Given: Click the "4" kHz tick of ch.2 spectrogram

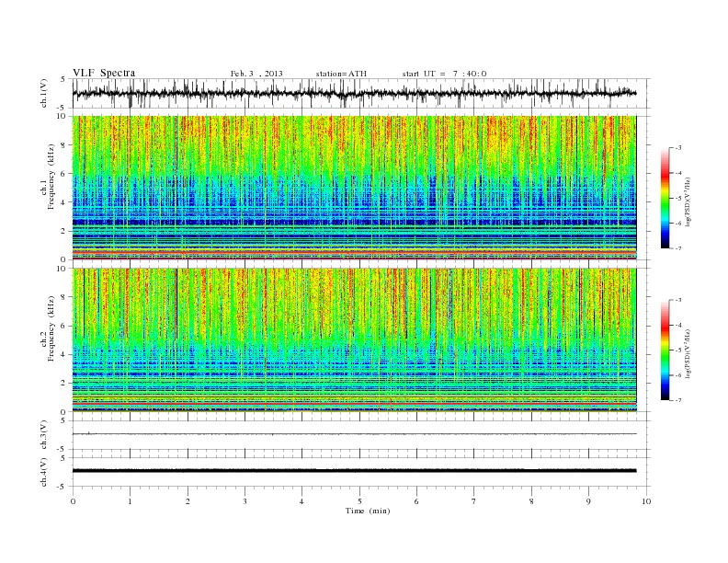Looking at the screenshot, I should coord(64,354).
